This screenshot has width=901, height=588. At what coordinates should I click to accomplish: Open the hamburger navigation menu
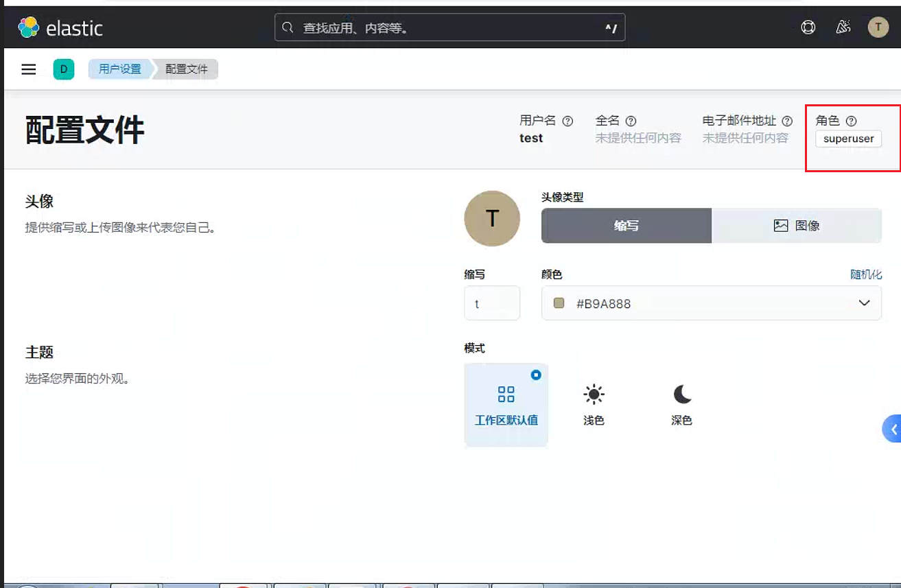pyautogui.click(x=29, y=69)
